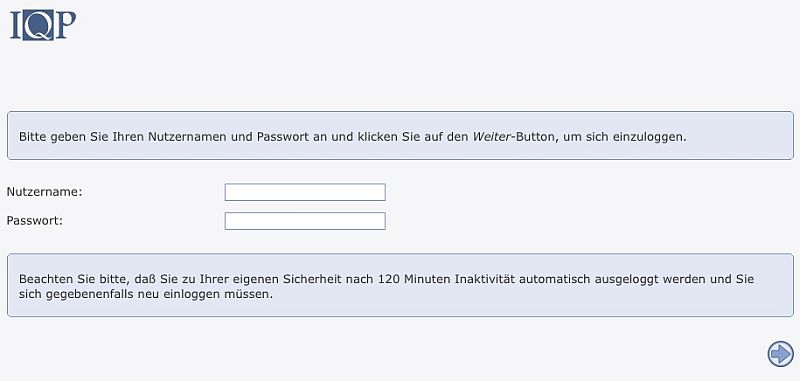Image resolution: width=800 pixels, height=381 pixels.
Task: Click the italic word Weiter in the instructions
Action: coord(490,137)
